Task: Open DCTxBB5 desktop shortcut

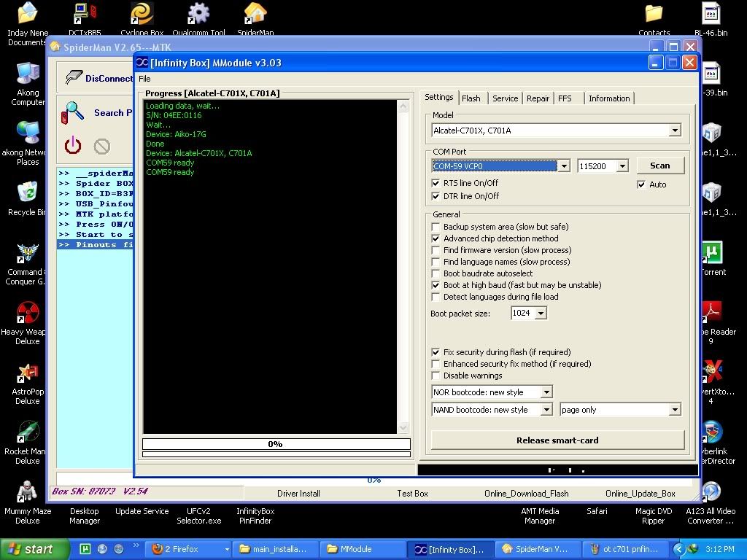Action: point(85,13)
